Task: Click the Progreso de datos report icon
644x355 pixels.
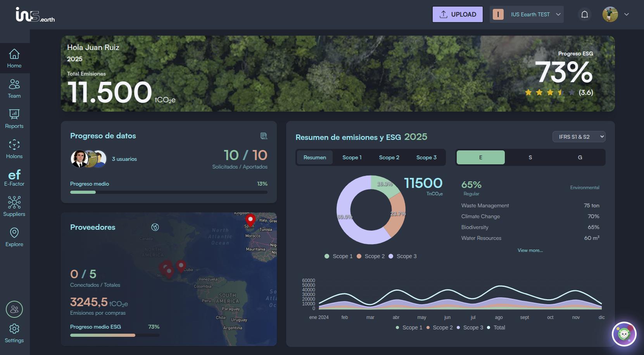Action: [264, 136]
